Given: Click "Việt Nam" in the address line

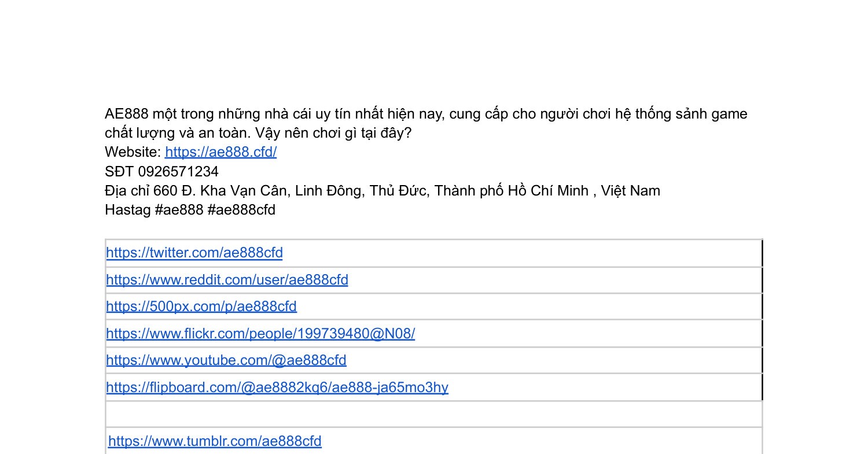Looking at the screenshot, I should [630, 191].
